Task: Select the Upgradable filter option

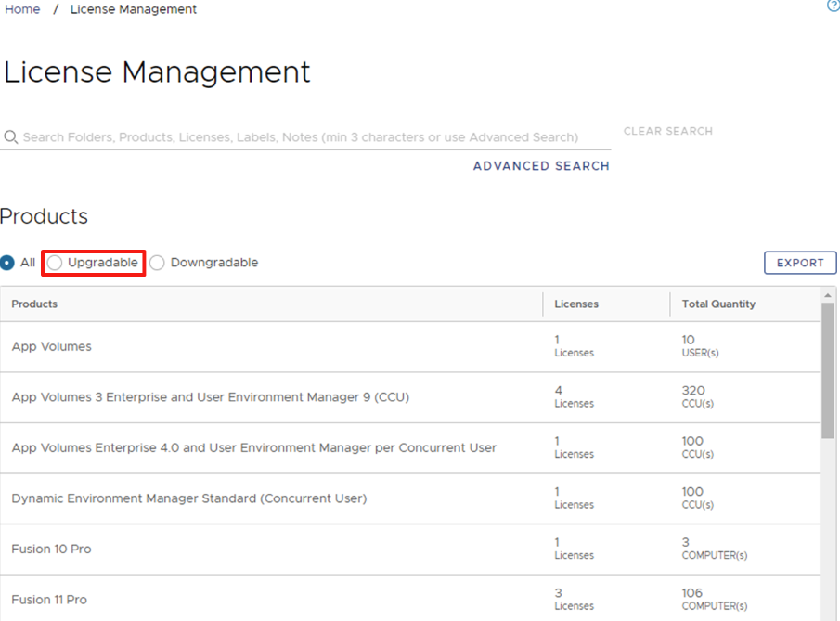Action: coord(56,263)
